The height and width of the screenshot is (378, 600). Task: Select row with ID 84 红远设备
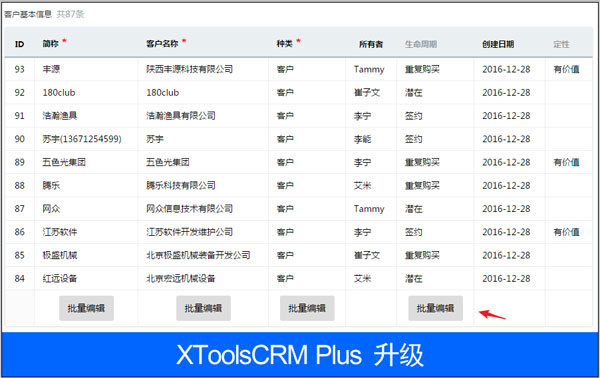point(298,278)
